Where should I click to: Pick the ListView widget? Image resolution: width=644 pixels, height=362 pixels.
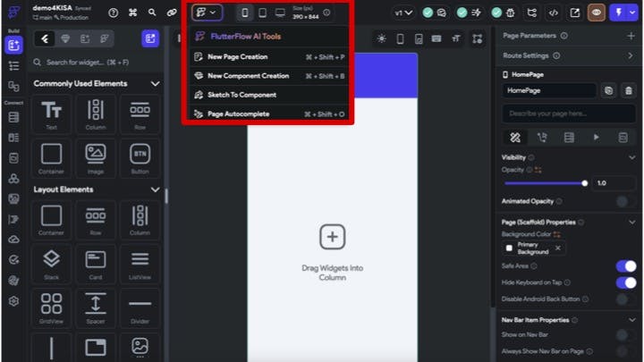click(x=140, y=265)
